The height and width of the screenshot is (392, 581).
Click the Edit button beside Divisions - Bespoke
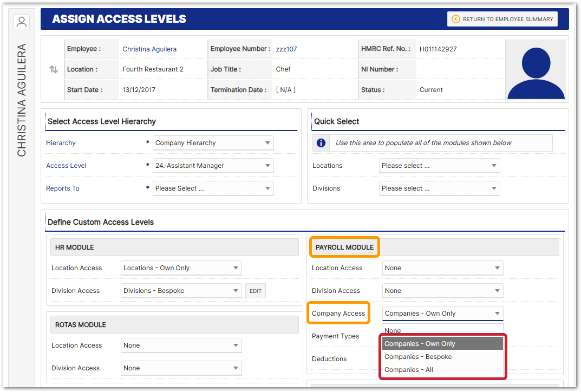click(x=256, y=291)
